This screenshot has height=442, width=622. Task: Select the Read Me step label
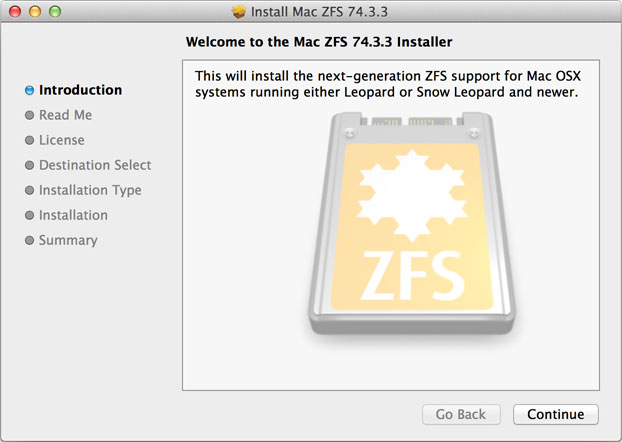65,115
